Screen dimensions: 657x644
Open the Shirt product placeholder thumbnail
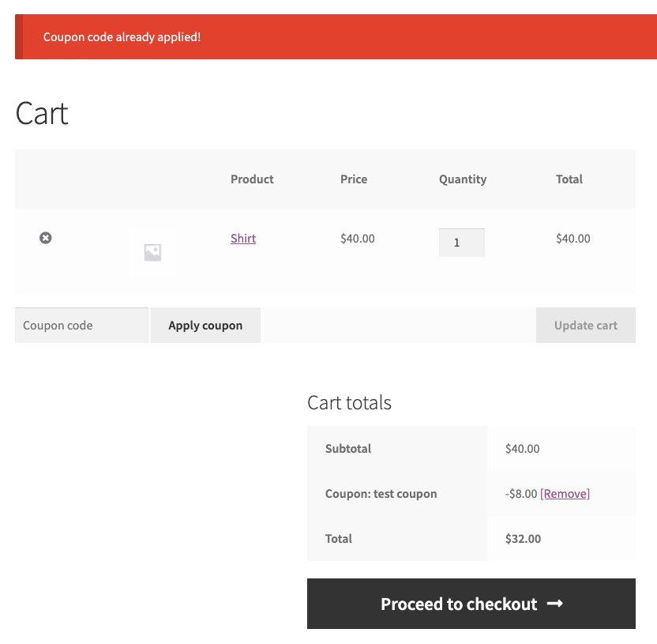152,252
